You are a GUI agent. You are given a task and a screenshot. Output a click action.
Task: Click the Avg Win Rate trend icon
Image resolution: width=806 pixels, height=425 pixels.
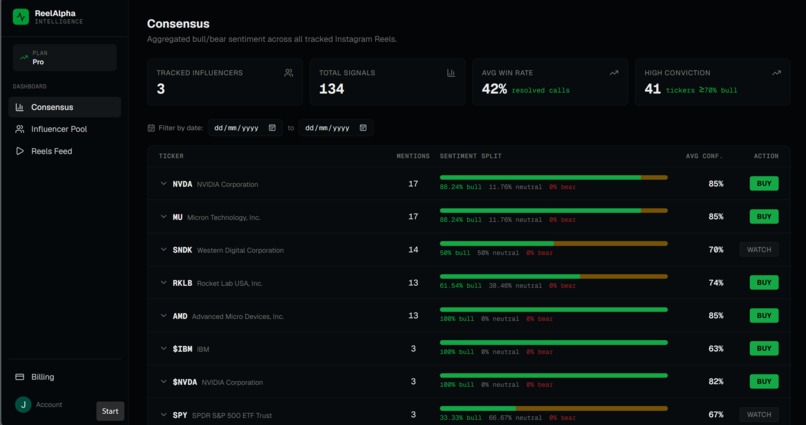click(x=614, y=73)
